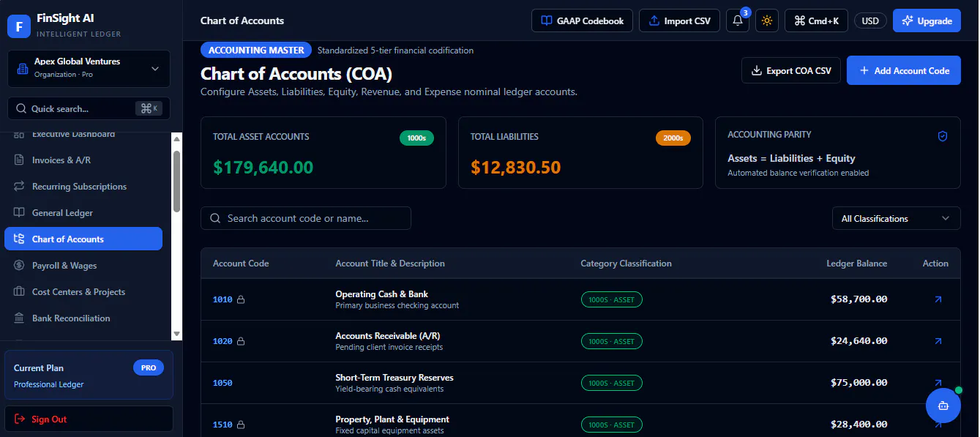Click the $58,700.00 balance value
This screenshot has width=980, height=437.
[859, 299]
